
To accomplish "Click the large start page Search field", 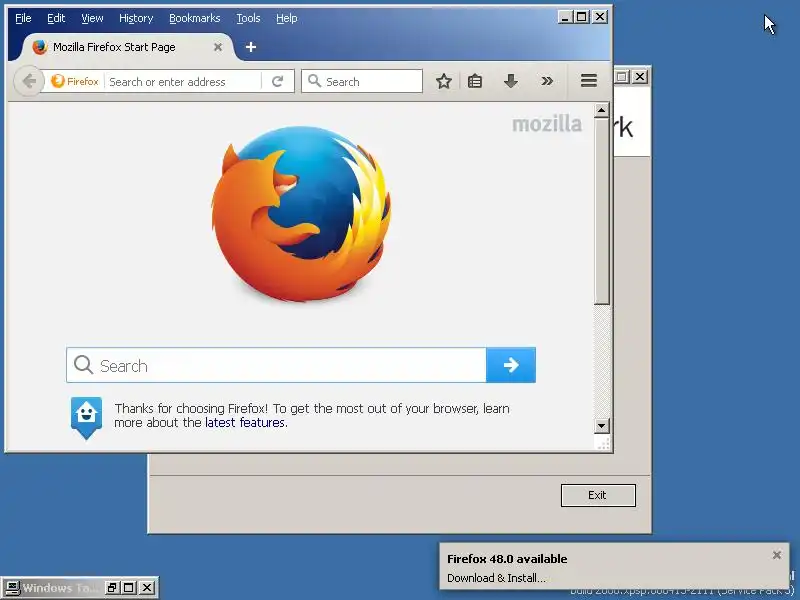I will click(x=276, y=365).
